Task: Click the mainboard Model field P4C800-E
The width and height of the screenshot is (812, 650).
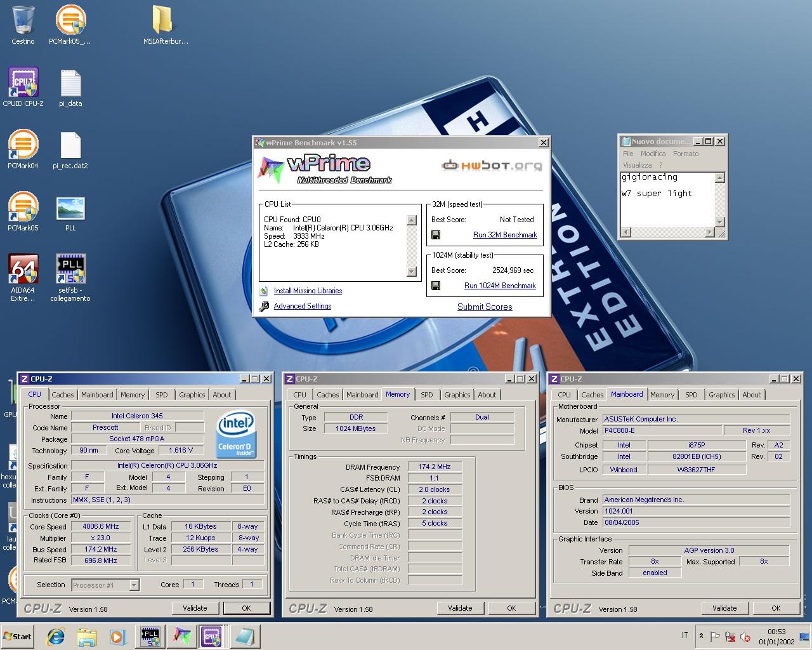Action: (x=662, y=430)
